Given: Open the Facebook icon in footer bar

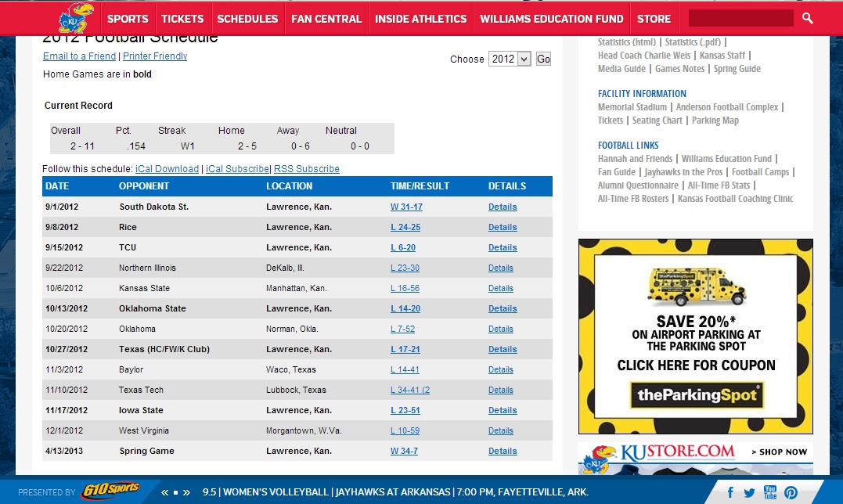Looking at the screenshot, I should tap(730, 492).
